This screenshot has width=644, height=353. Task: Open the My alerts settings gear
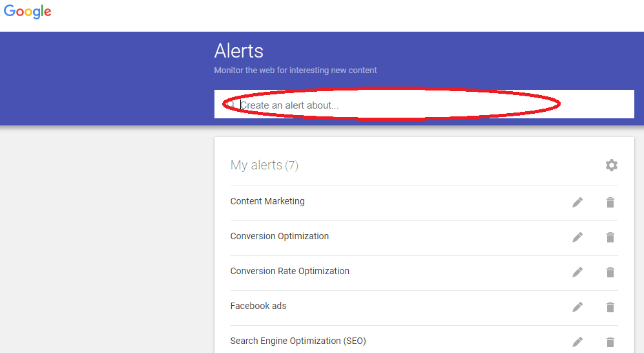click(612, 166)
